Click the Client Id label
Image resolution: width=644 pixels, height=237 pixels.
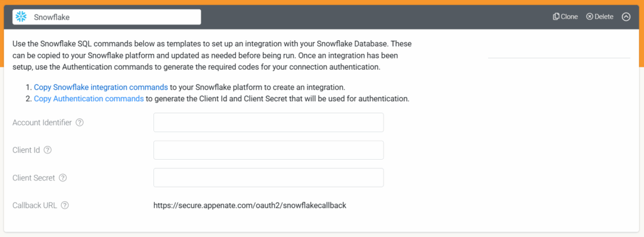point(26,150)
